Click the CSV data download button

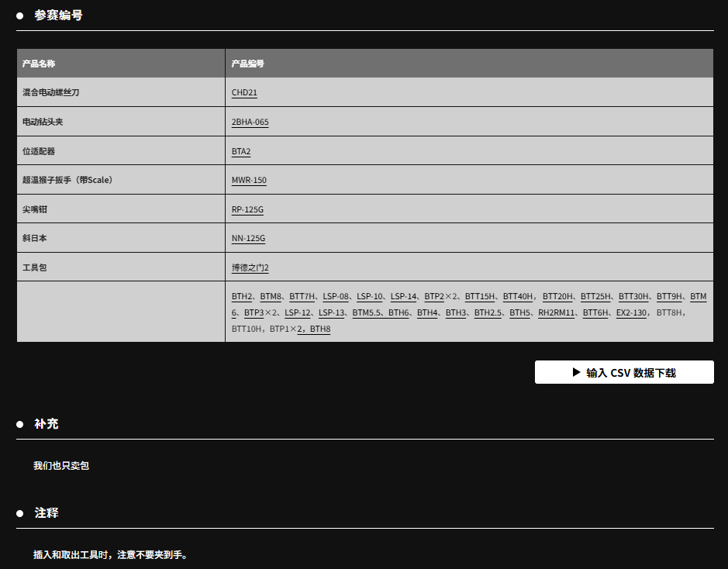pyautogui.click(x=624, y=372)
